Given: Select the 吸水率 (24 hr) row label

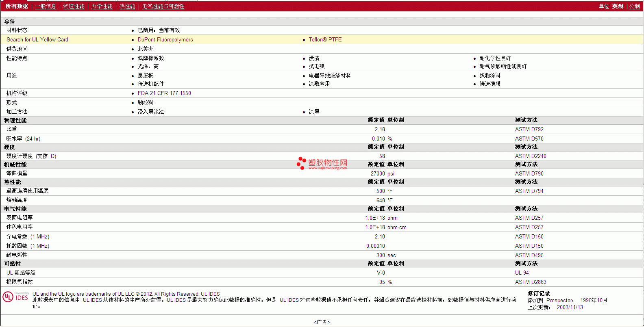Looking at the screenshot, I should click(23, 139).
